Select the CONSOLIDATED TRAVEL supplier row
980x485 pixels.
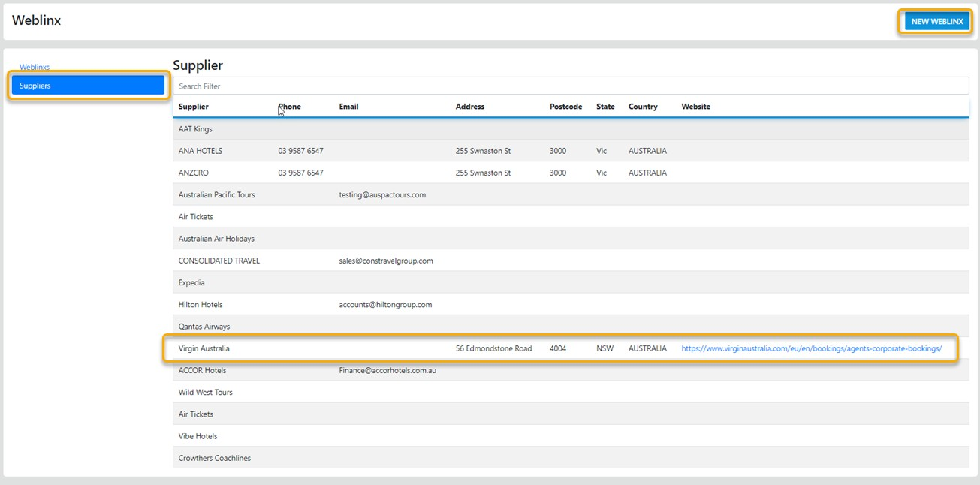[x=219, y=261]
